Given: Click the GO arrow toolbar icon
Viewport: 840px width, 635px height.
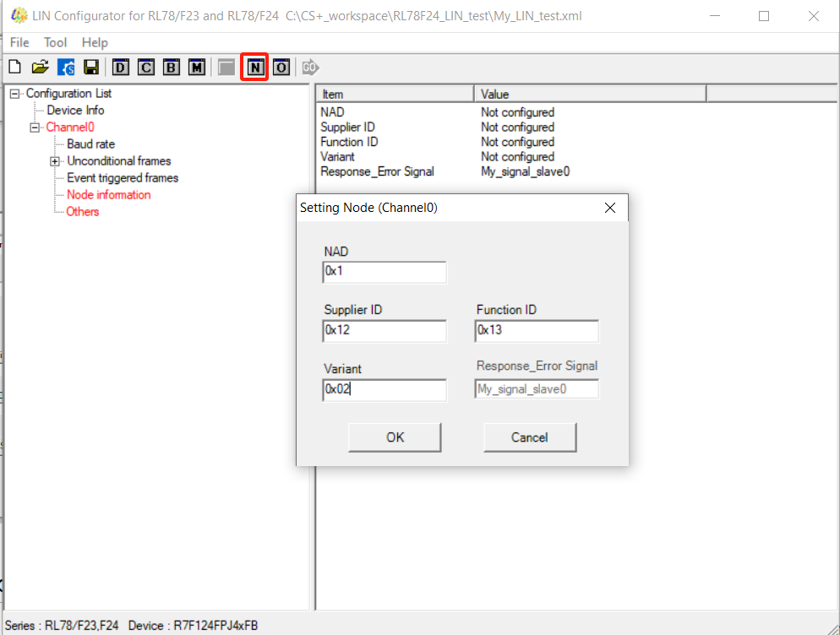Looking at the screenshot, I should tap(311, 68).
